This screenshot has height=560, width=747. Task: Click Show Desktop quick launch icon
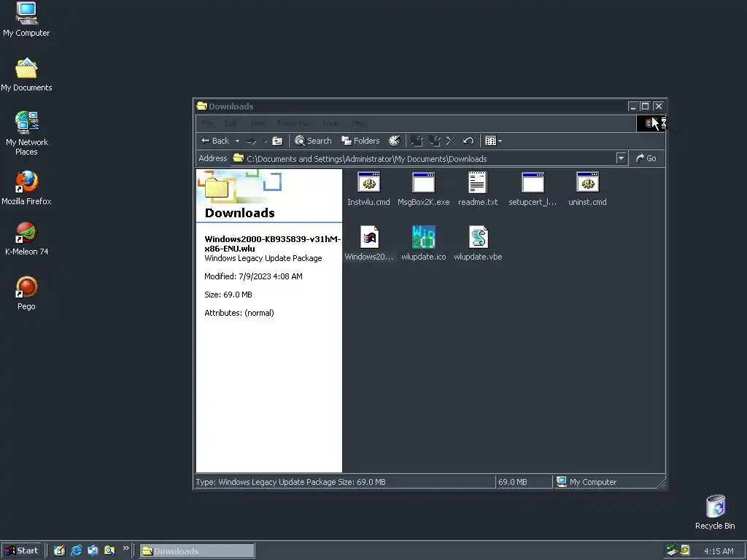click(x=59, y=551)
